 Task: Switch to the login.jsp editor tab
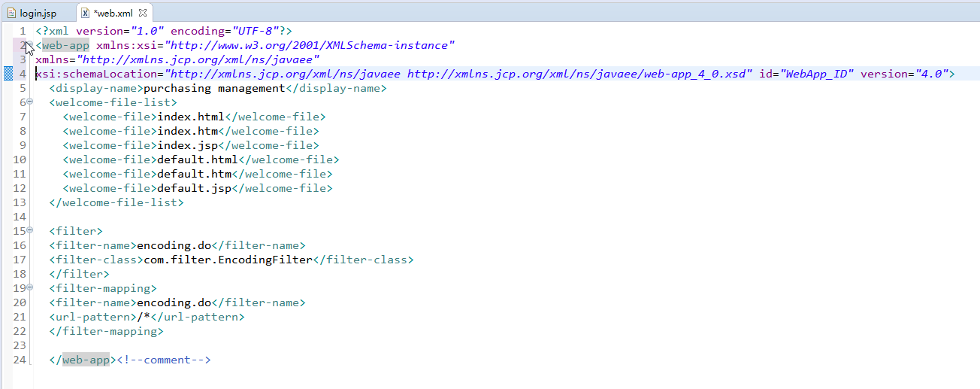click(38, 13)
